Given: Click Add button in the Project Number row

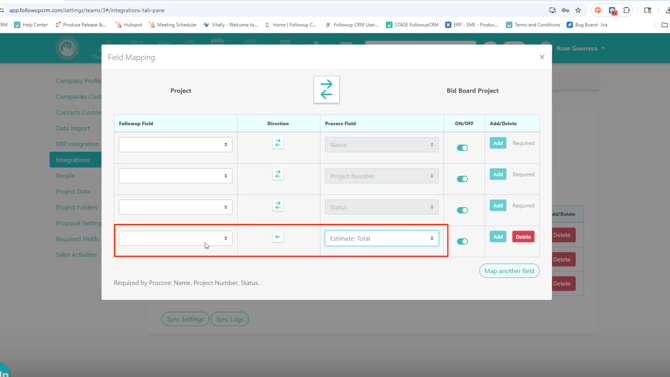Looking at the screenshot, I should pyautogui.click(x=498, y=174).
